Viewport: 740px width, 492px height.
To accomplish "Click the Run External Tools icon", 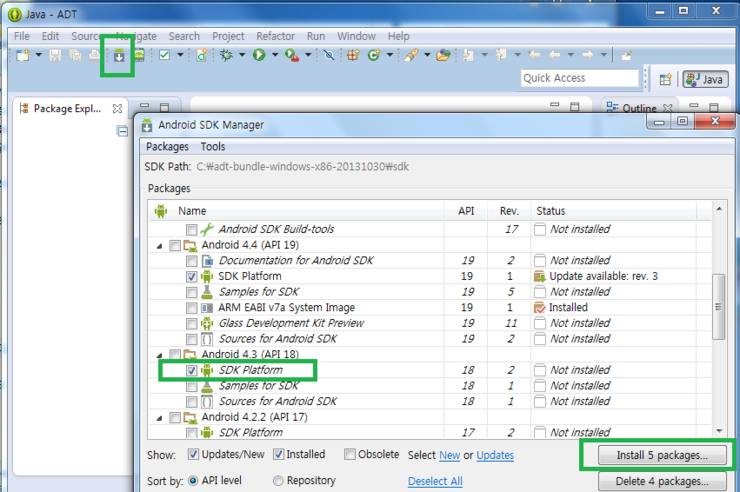I will click(292, 56).
